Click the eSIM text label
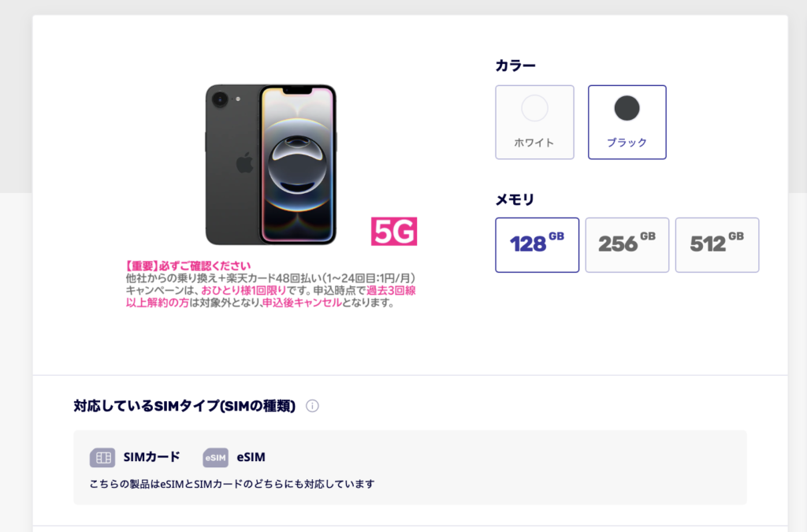The width and height of the screenshot is (807, 532). pyautogui.click(x=251, y=457)
